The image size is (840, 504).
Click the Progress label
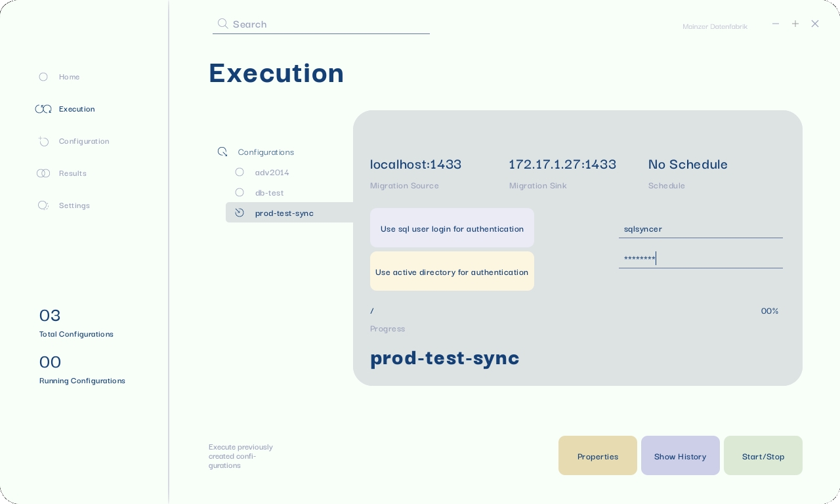pyautogui.click(x=387, y=329)
